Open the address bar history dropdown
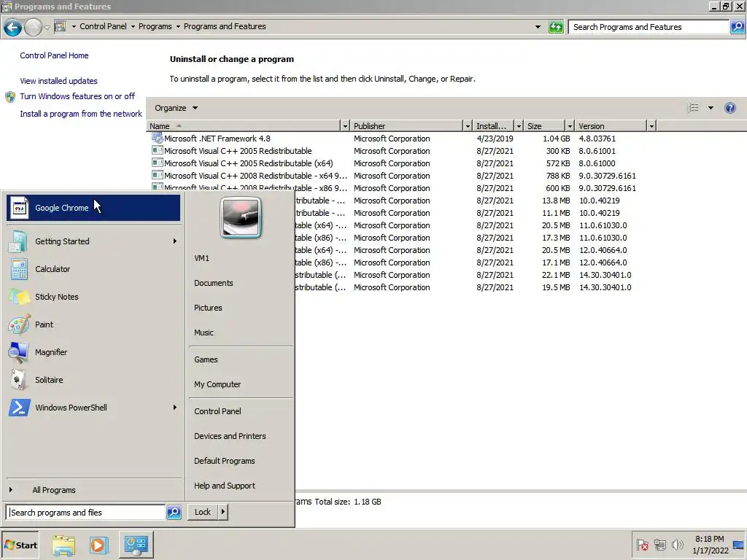Viewport: 747px width, 560px height. point(538,27)
